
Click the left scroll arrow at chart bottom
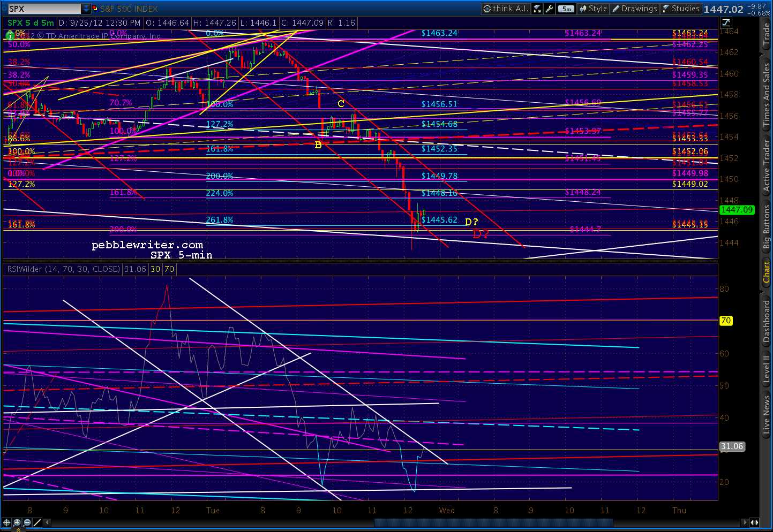pyautogui.click(x=48, y=522)
